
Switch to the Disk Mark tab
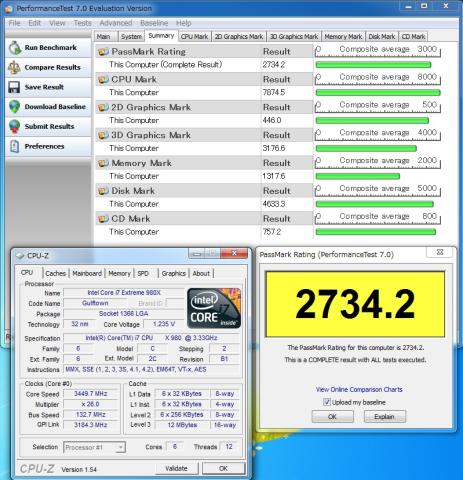point(382,37)
